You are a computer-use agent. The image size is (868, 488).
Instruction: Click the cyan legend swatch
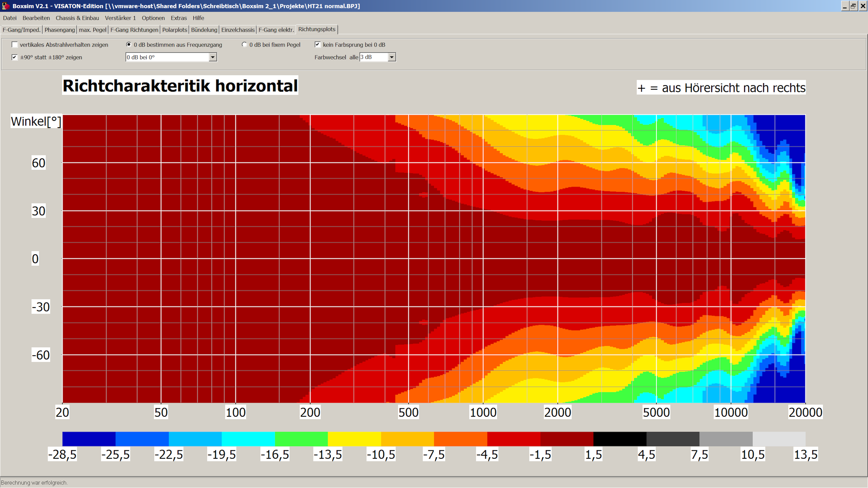(248, 439)
